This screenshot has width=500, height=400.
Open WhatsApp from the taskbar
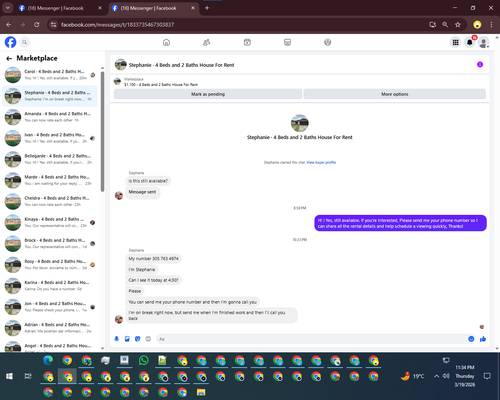[x=143, y=360]
